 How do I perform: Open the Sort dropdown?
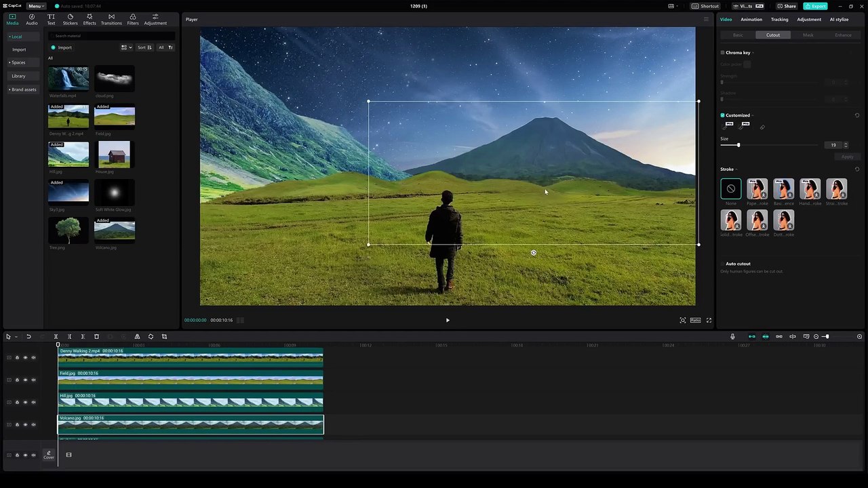click(x=144, y=47)
